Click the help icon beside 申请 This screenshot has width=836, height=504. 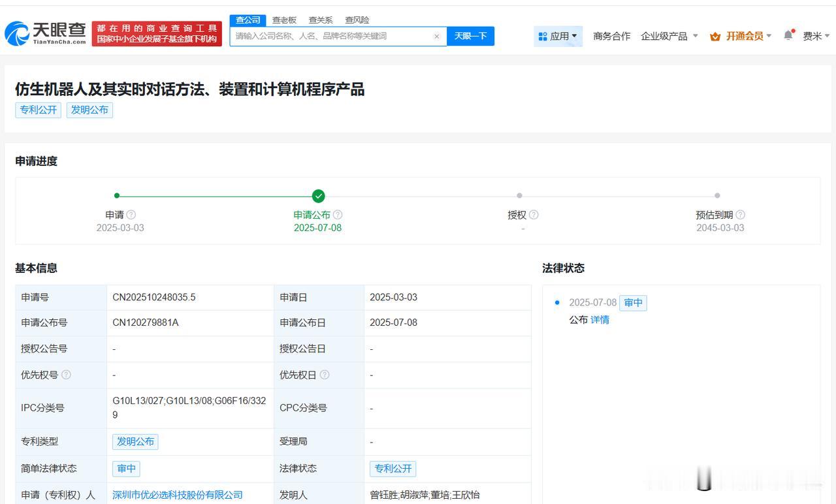pyautogui.click(x=131, y=215)
